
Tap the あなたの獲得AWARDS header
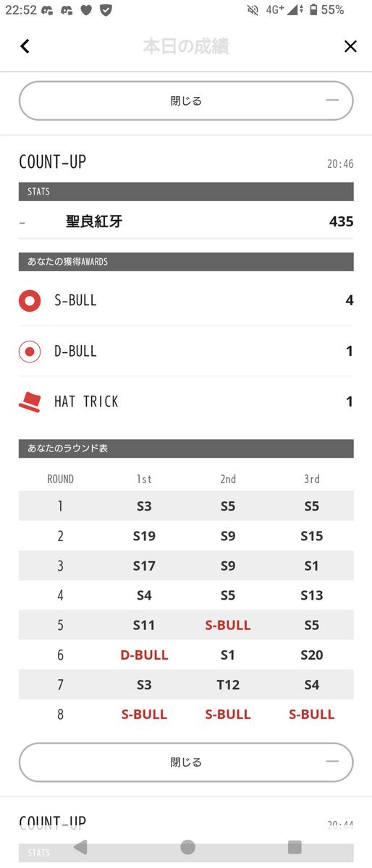click(x=186, y=262)
